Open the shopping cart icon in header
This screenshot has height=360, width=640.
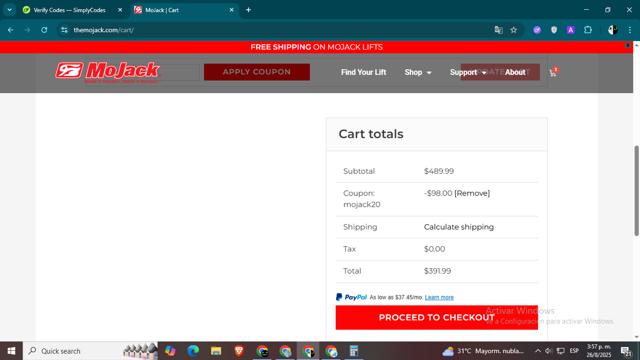pos(553,73)
